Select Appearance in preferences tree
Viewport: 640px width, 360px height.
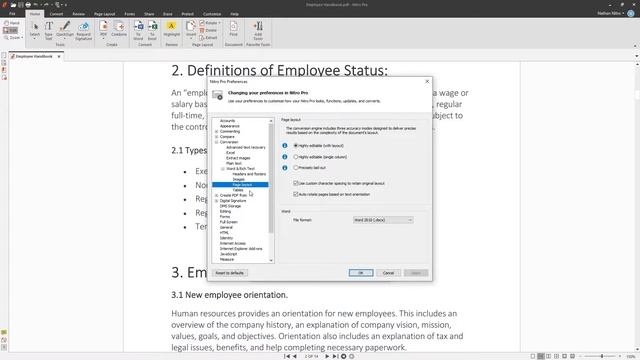click(229, 126)
